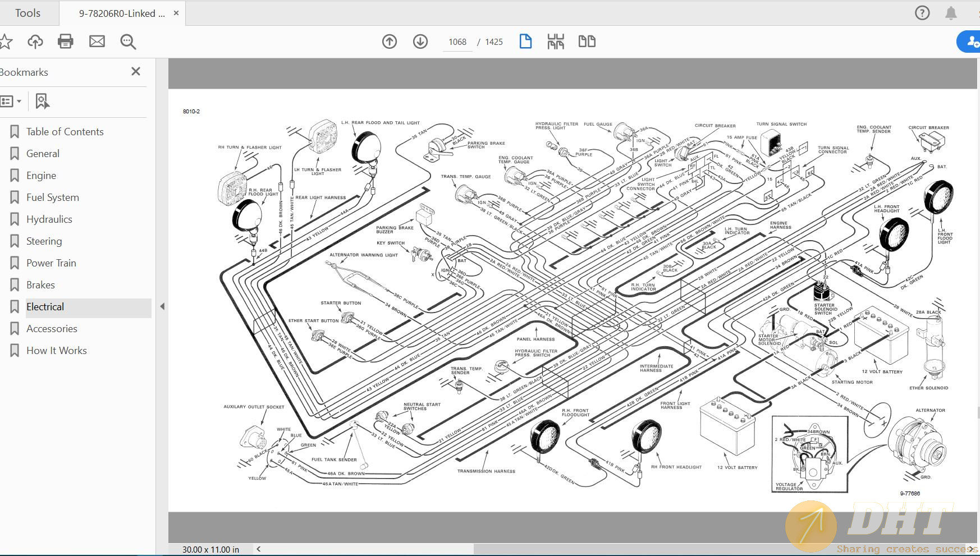Click the email envelope icon
This screenshot has height=556, width=980.
(x=97, y=42)
